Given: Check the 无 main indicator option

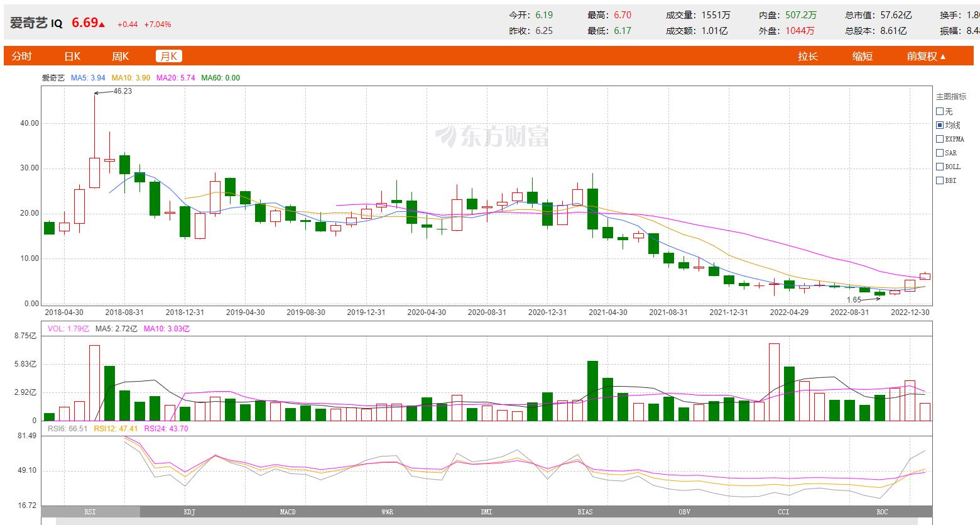Looking at the screenshot, I should 940,111.
